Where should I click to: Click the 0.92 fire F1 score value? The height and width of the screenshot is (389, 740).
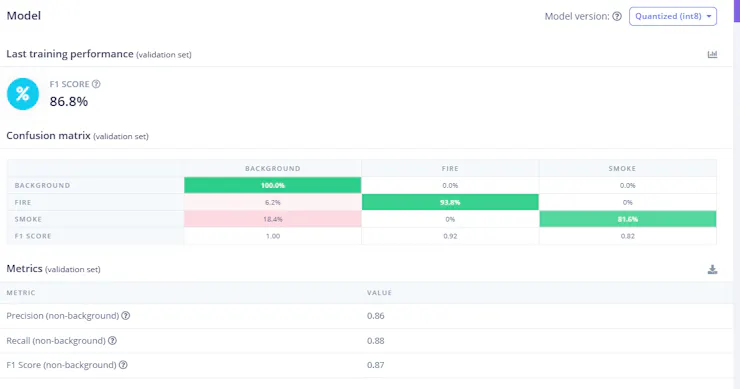[450, 236]
